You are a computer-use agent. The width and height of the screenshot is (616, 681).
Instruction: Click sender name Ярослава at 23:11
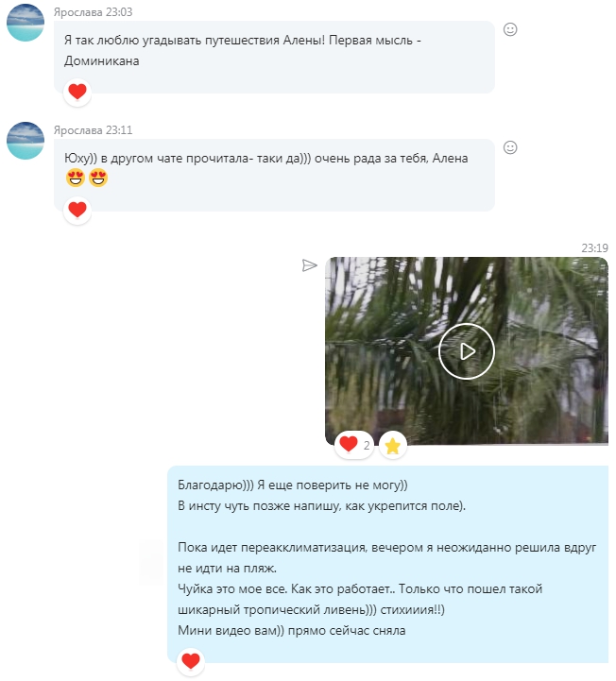[78, 130]
